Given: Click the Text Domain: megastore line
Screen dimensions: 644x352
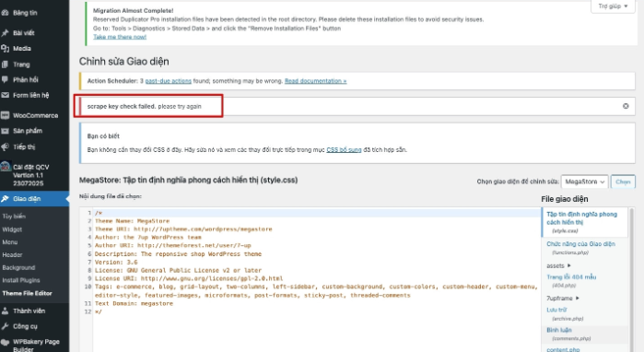Looking at the screenshot, I should pos(134,303).
